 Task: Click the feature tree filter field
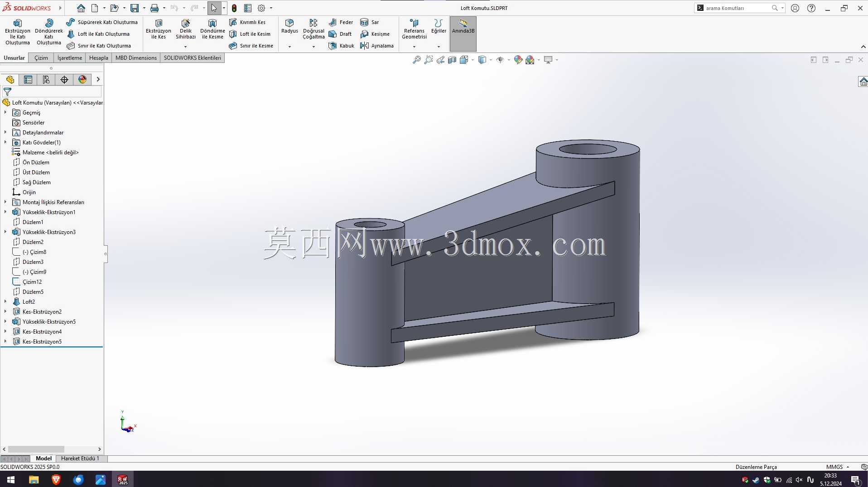click(52, 92)
